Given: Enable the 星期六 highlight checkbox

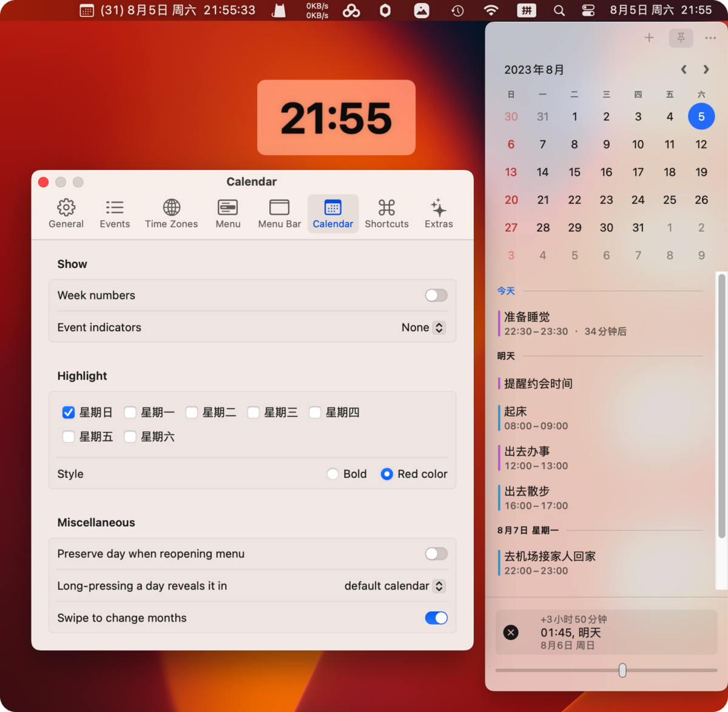Looking at the screenshot, I should coord(130,437).
